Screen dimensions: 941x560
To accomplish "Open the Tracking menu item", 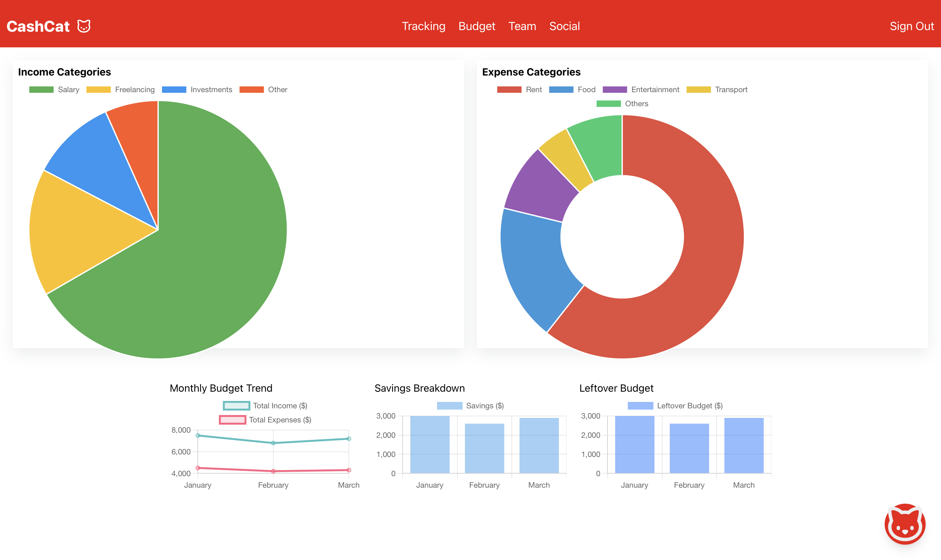I will (x=423, y=26).
